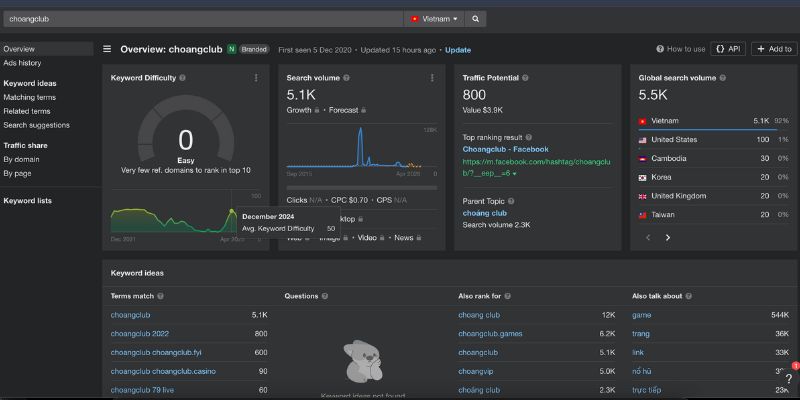Click the Korea country row
The width and height of the screenshot is (800, 400).
pyautogui.click(x=714, y=177)
